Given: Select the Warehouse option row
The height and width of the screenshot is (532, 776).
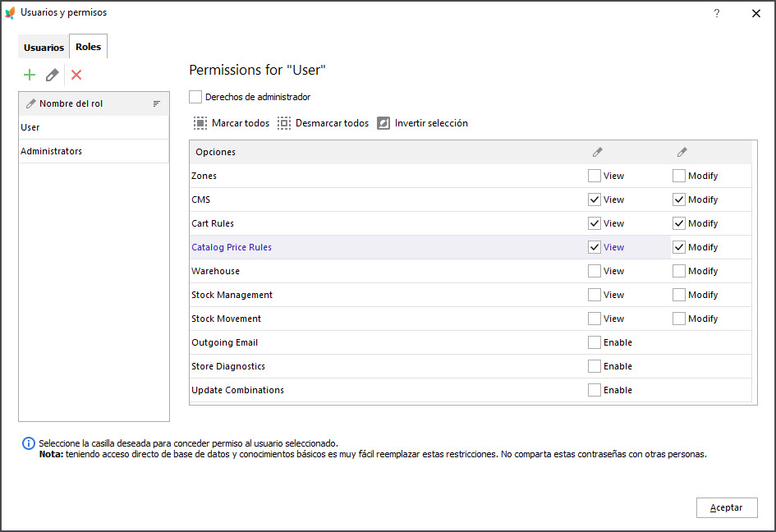Looking at the screenshot, I should click(x=471, y=271).
